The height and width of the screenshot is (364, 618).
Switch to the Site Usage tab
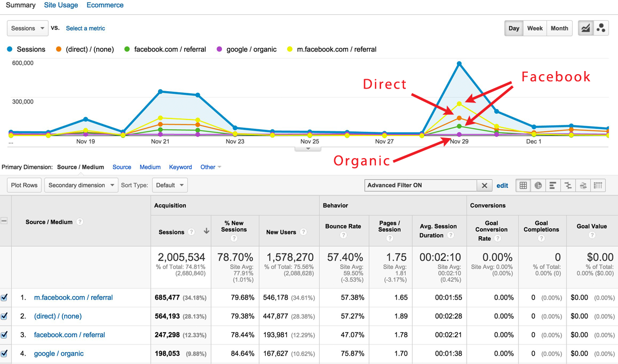pyautogui.click(x=61, y=5)
